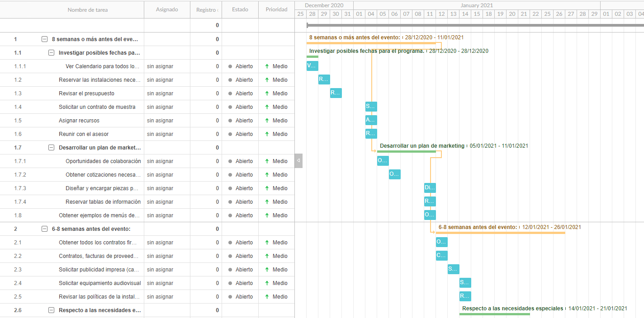
Task: Click summary bar 'Respecto a las necesidades especiales'
Action: [495, 314]
